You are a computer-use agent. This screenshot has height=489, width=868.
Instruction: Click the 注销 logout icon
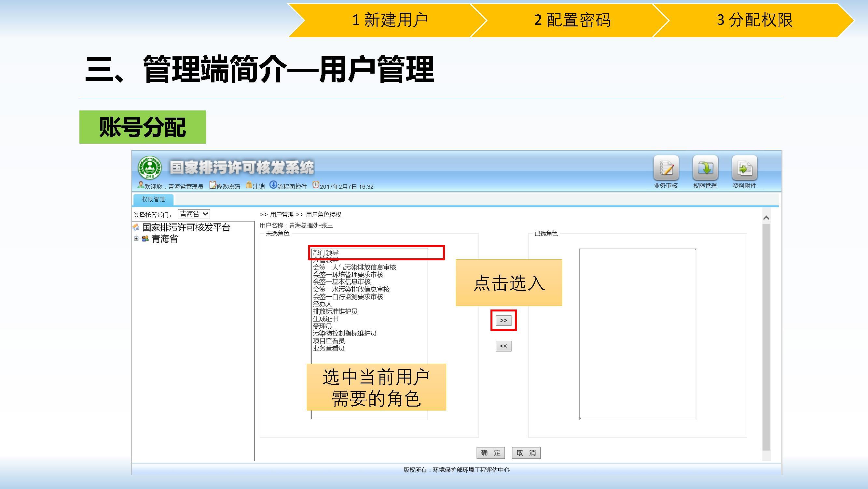[x=249, y=185]
